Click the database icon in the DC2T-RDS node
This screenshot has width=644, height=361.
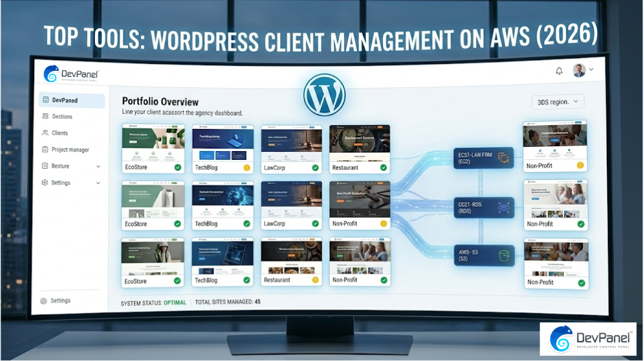[504, 208]
